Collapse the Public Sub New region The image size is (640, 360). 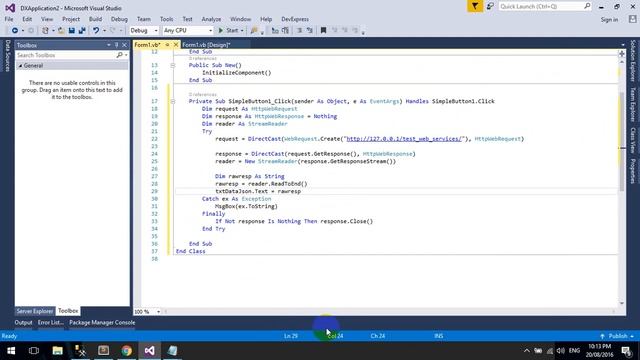click(x=173, y=65)
